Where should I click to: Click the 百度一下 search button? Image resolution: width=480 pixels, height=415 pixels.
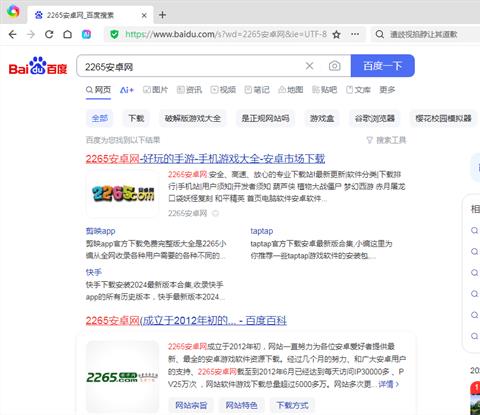383,66
